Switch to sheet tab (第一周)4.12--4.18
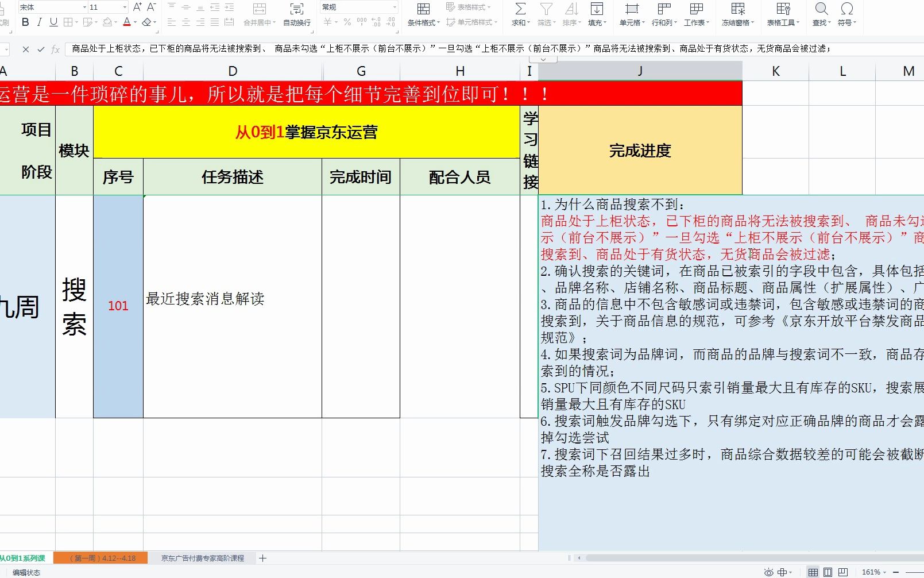Viewport: 924px width, 578px height. point(101,558)
